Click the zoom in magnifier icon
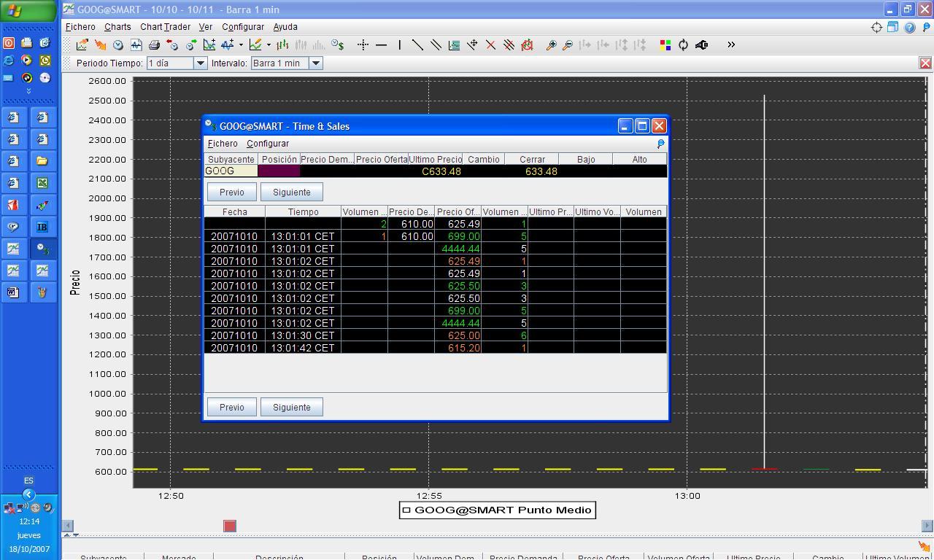This screenshot has width=934, height=560. (551, 45)
